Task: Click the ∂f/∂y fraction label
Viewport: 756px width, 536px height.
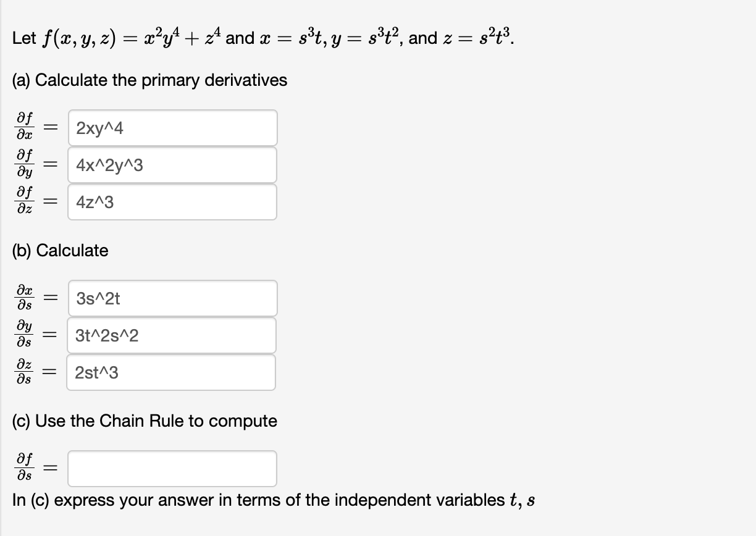Action: tap(23, 164)
